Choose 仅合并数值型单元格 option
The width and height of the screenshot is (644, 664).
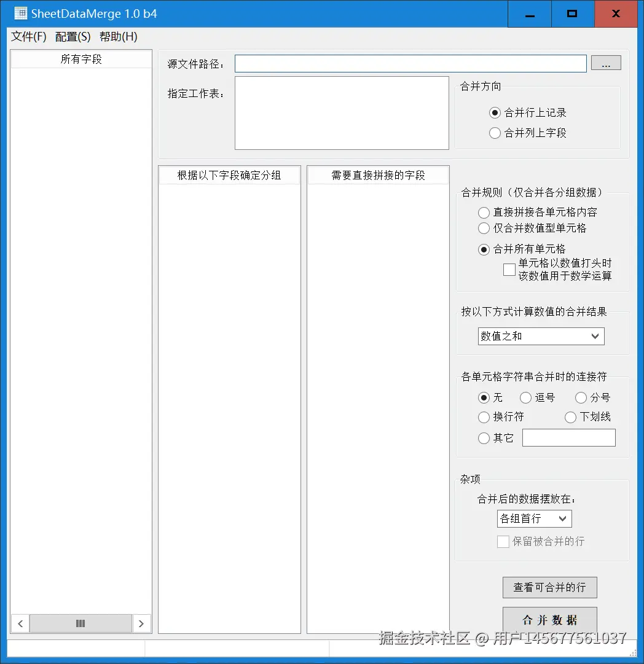pyautogui.click(x=484, y=228)
